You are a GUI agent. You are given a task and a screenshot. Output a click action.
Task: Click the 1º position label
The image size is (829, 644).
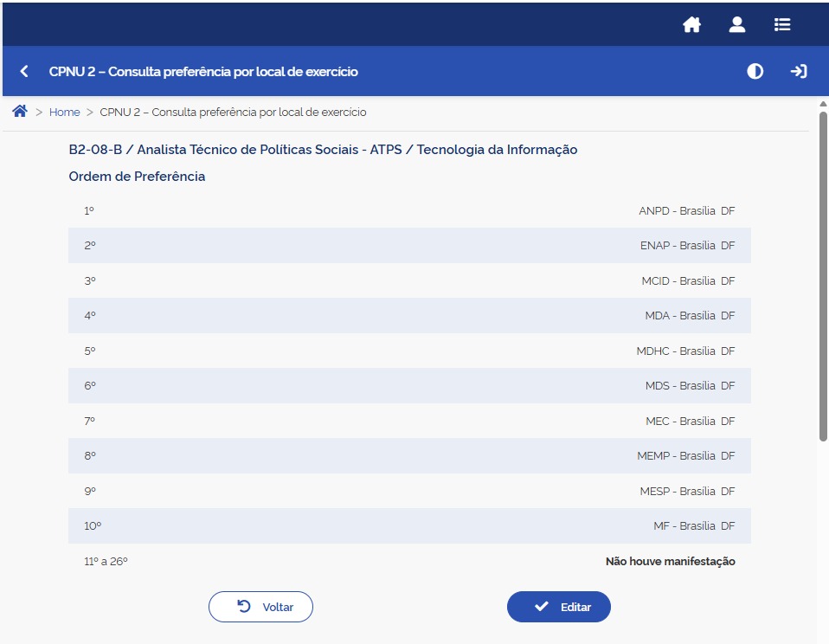[x=89, y=210]
